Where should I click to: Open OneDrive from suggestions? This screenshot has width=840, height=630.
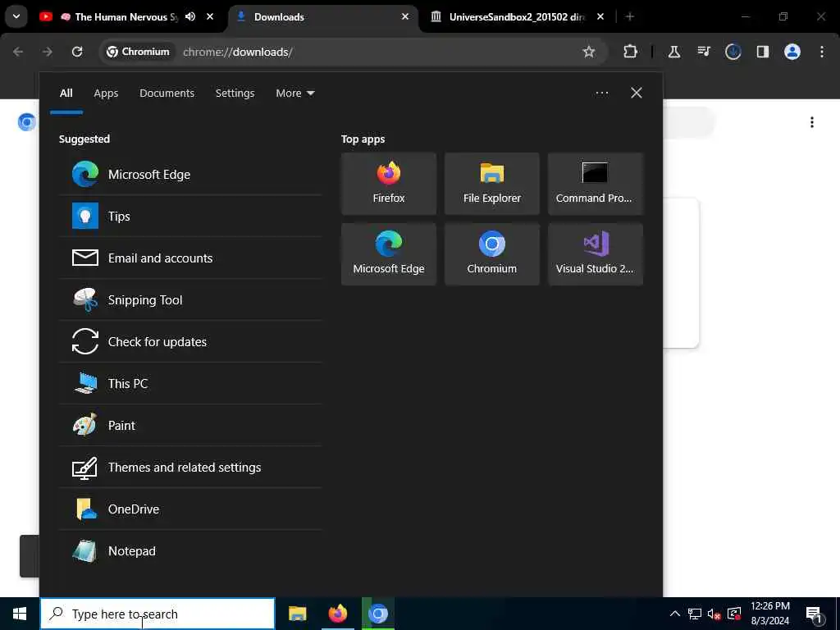[190, 509]
